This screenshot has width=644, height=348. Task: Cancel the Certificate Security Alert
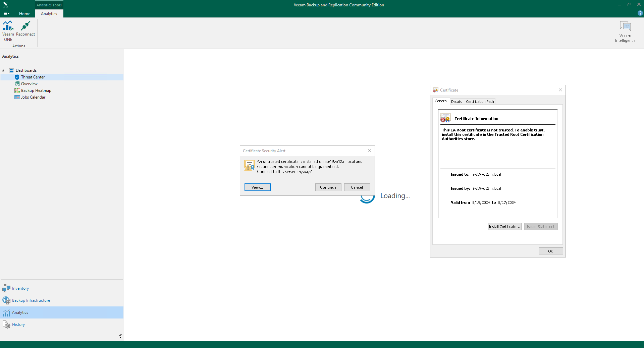pyautogui.click(x=357, y=187)
